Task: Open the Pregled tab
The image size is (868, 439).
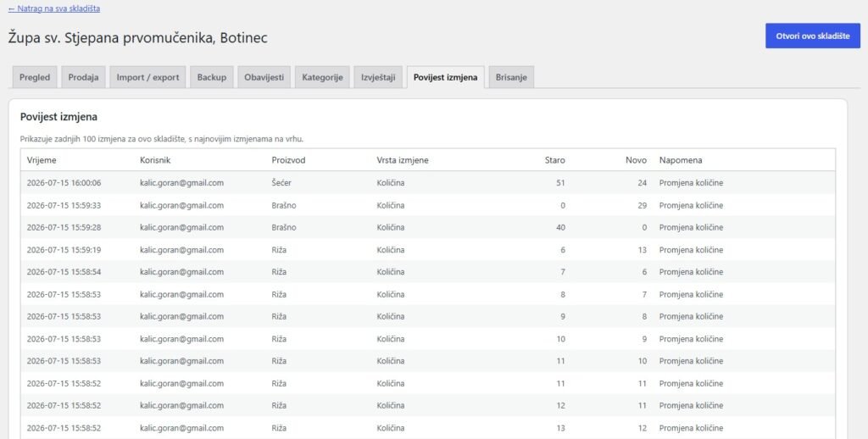Action: pos(34,77)
